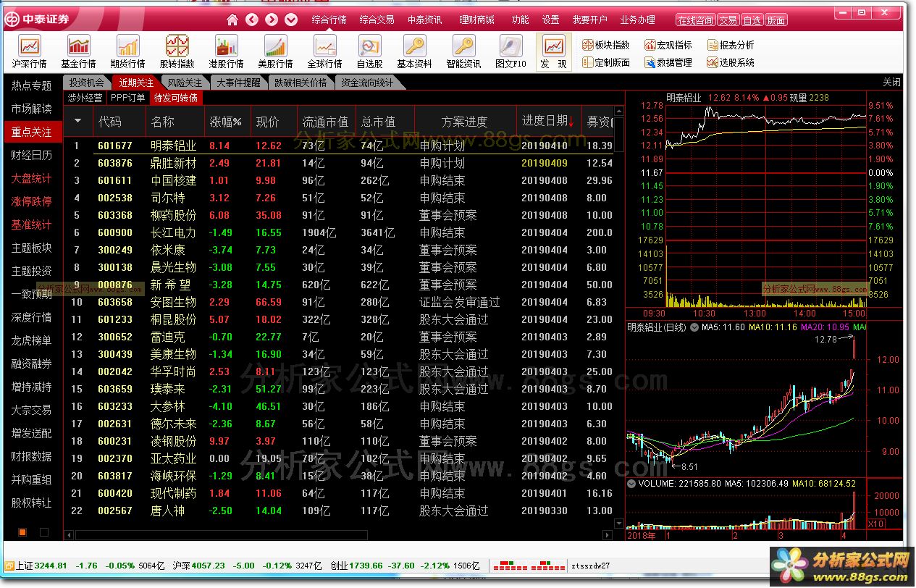
Task: Switch to 投资机会 tab
Action: 86,83
